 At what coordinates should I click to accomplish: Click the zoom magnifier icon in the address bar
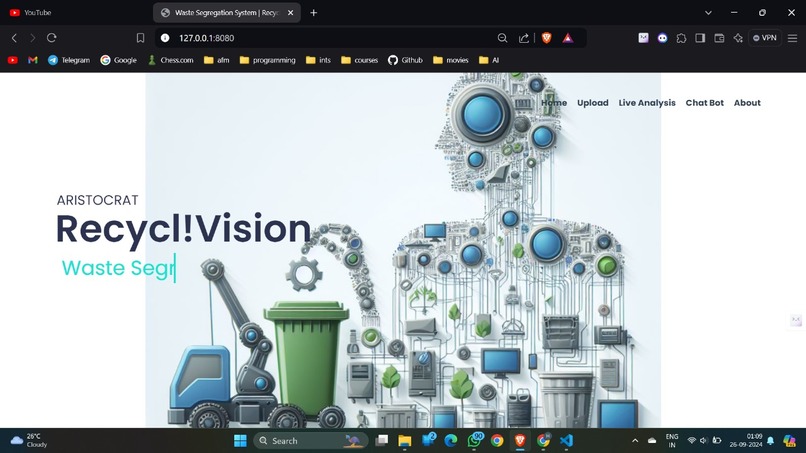[502, 38]
